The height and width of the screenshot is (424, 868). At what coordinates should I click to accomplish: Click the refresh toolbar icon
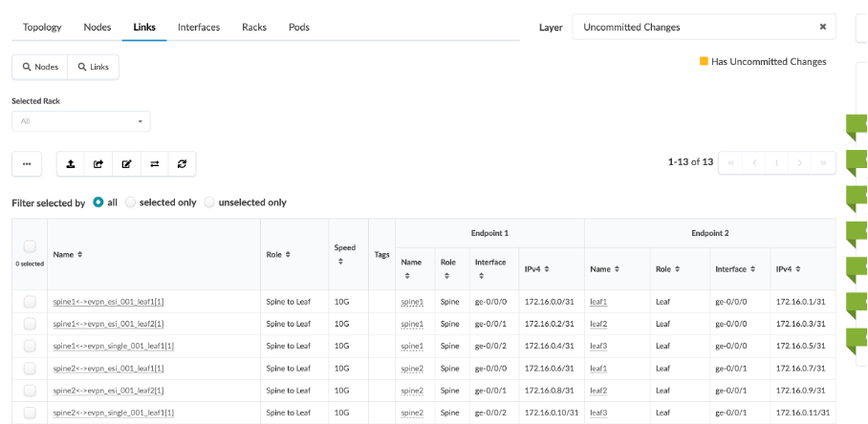[x=182, y=163]
